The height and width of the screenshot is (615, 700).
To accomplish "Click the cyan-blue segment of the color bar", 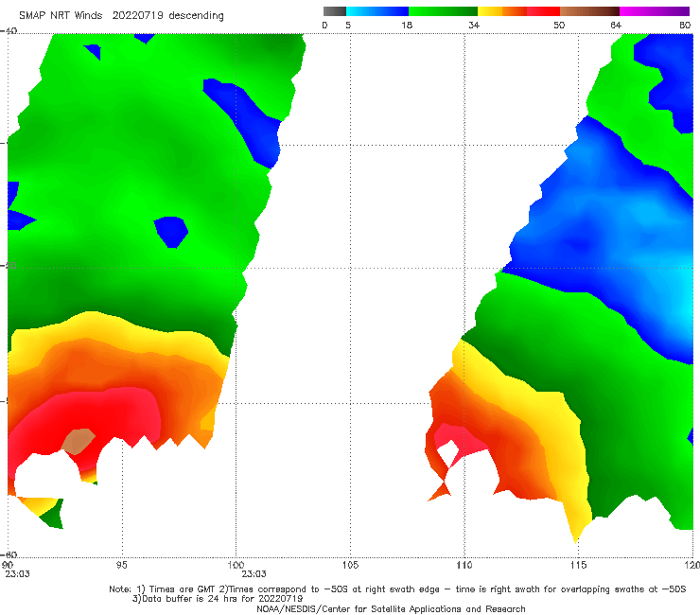I will [x=377, y=11].
